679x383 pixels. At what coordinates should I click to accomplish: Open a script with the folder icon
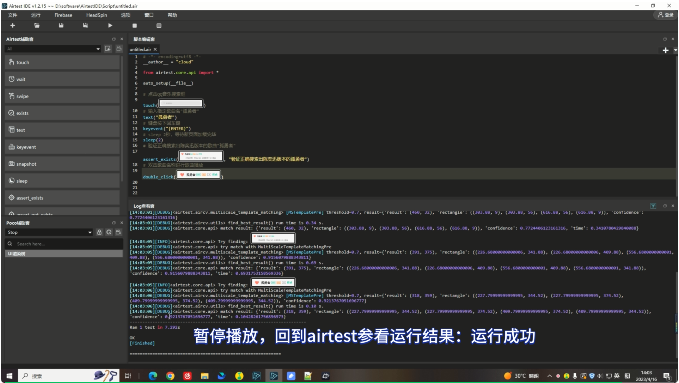(36, 26)
